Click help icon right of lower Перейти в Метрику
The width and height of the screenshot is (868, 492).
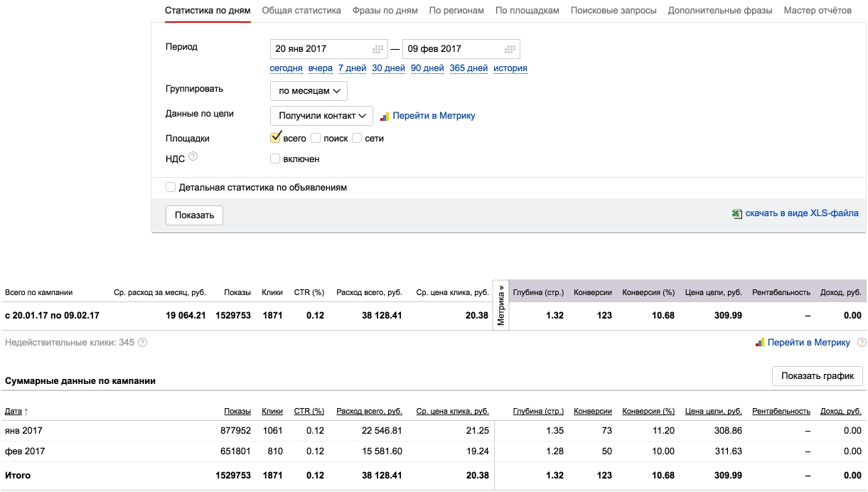click(x=862, y=343)
